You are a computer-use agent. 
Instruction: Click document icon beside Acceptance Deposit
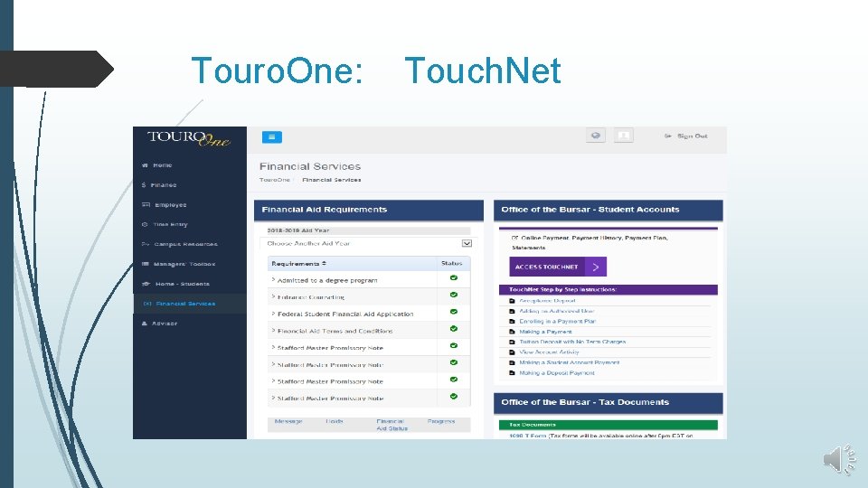coord(512,301)
